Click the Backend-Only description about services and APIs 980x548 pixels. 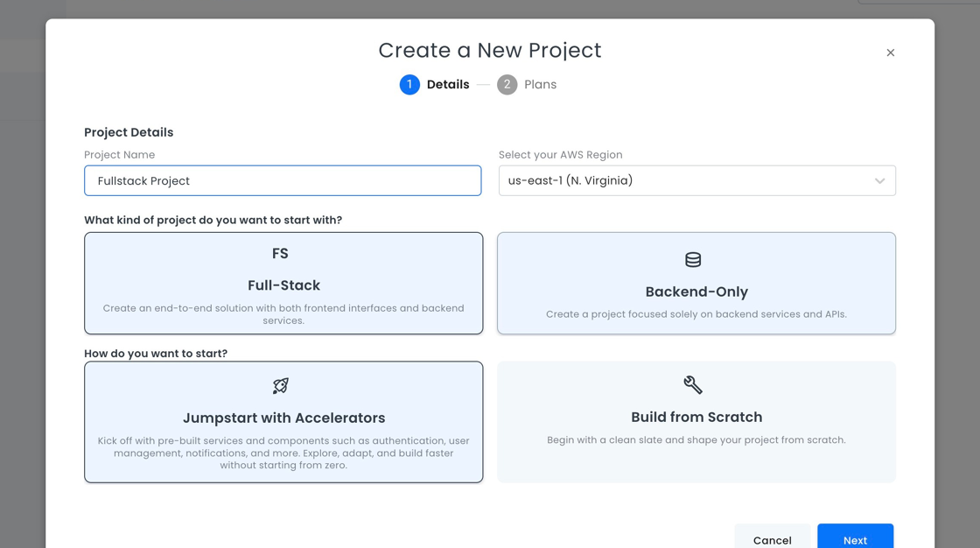coord(696,314)
